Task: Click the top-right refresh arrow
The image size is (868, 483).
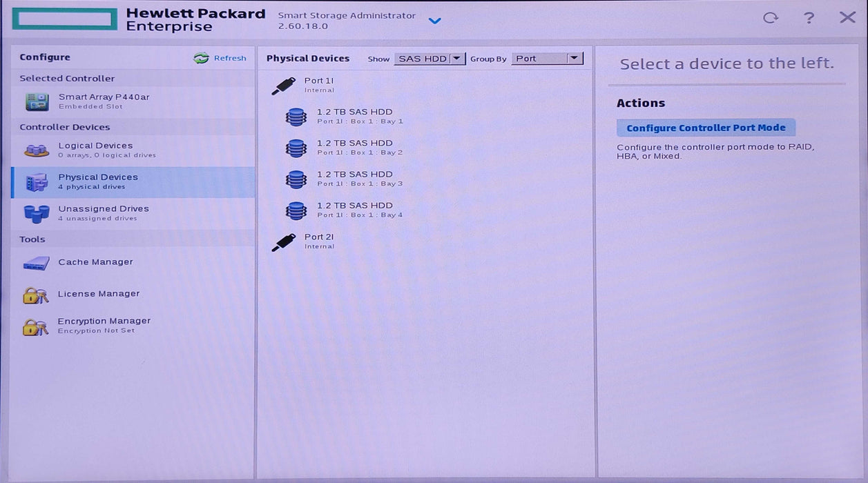Action: pos(771,18)
